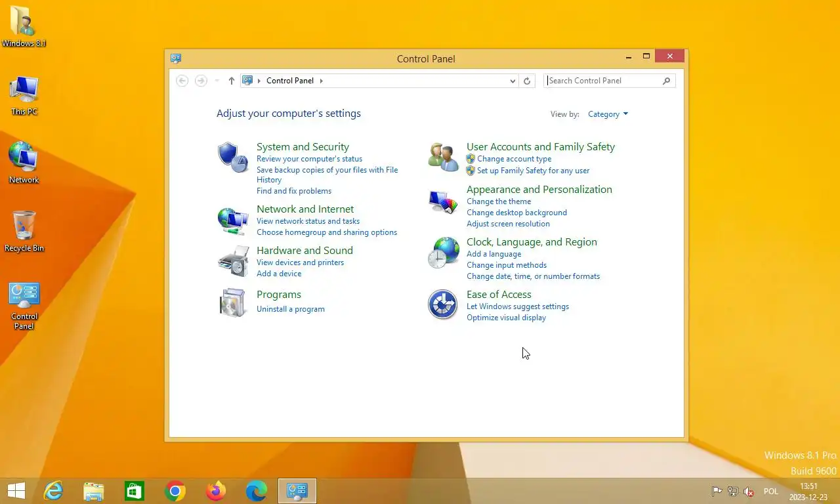
Task: Click the Back navigation arrow
Action: [x=182, y=81]
